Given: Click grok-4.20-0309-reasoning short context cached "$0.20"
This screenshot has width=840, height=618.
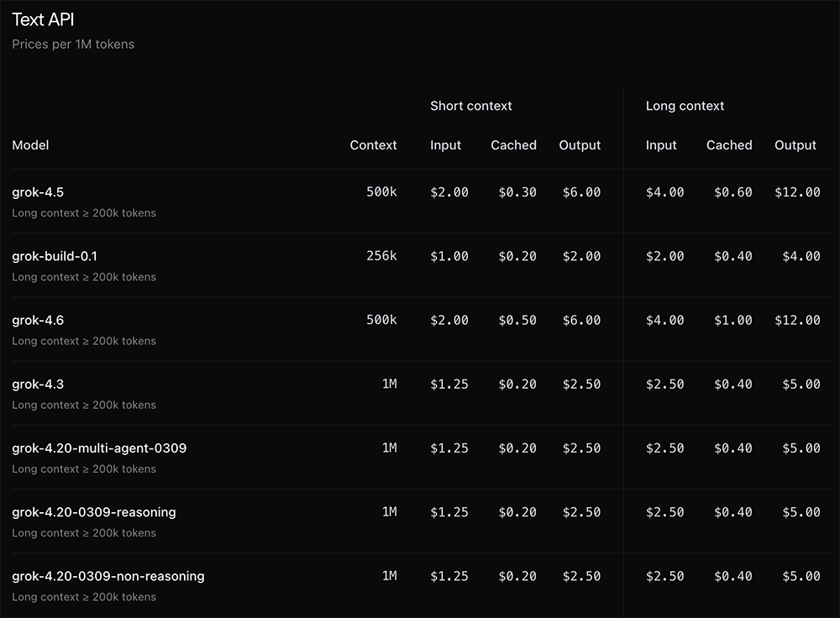Looking at the screenshot, I should point(517,512).
